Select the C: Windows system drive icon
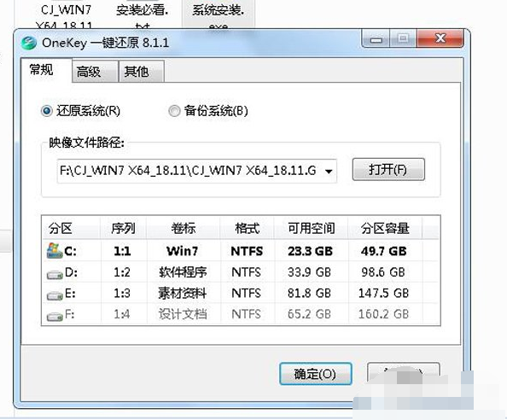Image resolution: width=507 pixels, height=420 pixels. pyautogui.click(x=55, y=251)
